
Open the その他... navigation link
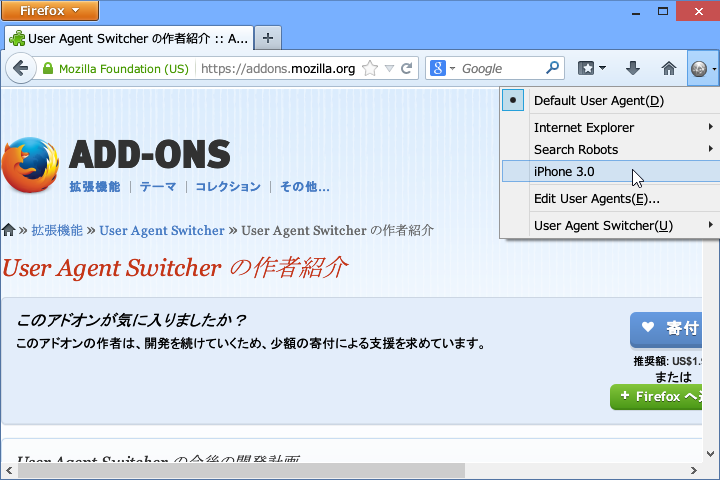pyautogui.click(x=305, y=186)
